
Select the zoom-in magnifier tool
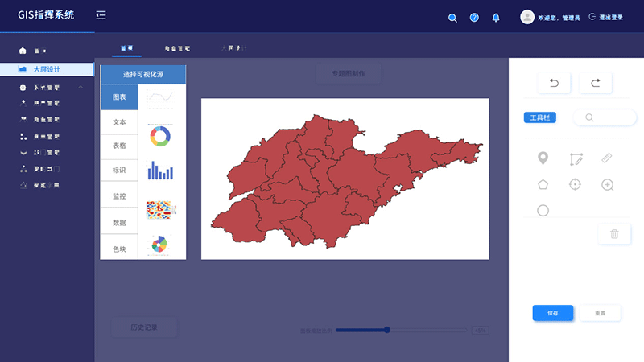[x=608, y=184]
